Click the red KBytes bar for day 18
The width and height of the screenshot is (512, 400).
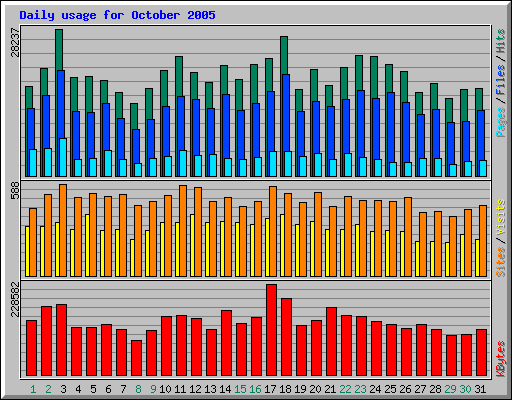click(x=286, y=337)
